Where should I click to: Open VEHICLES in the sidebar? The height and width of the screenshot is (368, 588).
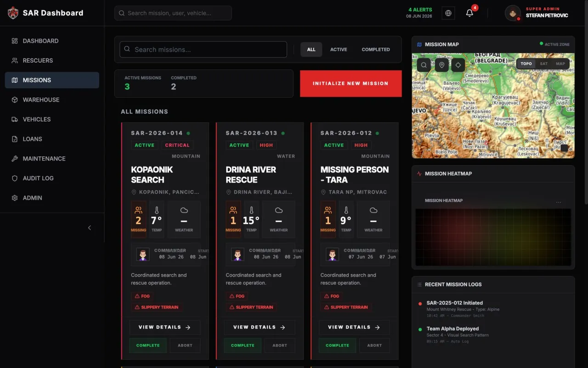[x=52, y=119]
